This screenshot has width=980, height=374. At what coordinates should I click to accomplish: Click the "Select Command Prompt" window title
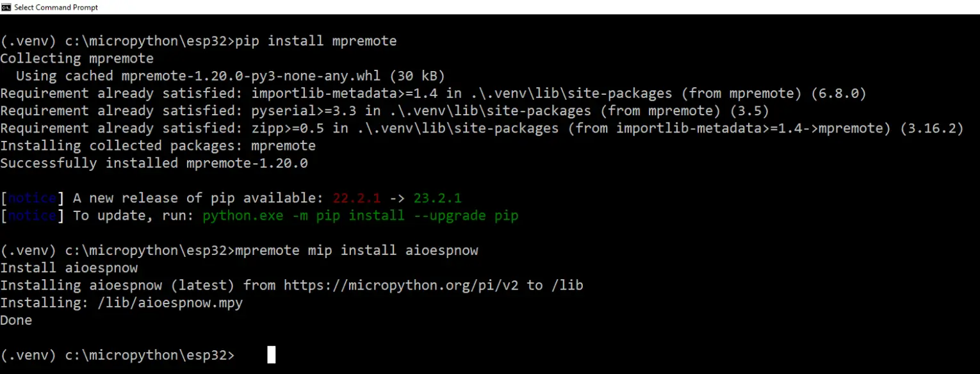point(56,7)
